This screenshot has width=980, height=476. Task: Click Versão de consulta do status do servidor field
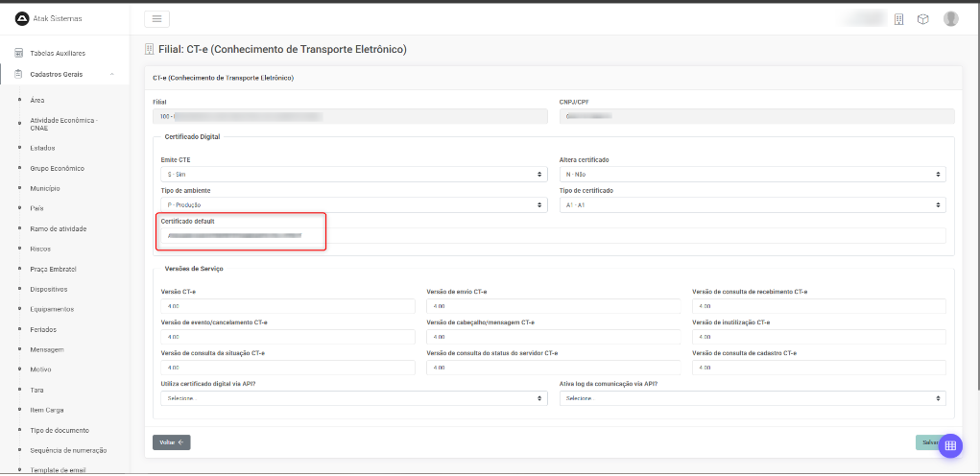[553, 368]
